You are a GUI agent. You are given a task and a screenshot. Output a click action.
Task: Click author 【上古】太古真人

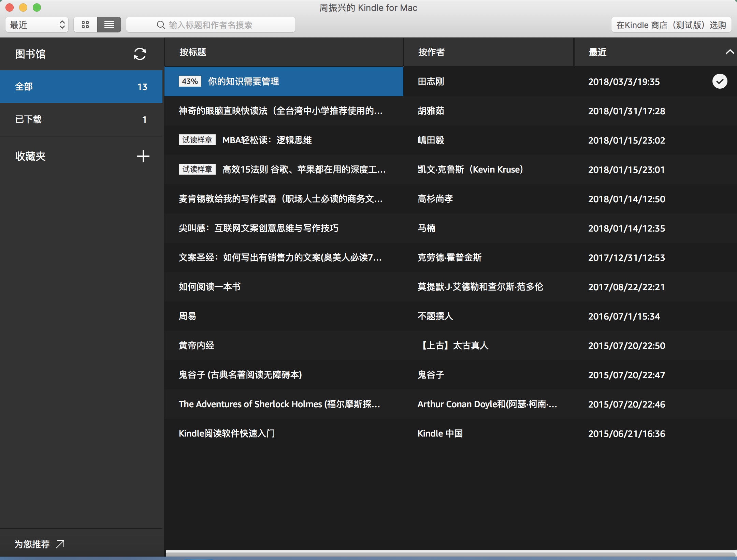453,345
